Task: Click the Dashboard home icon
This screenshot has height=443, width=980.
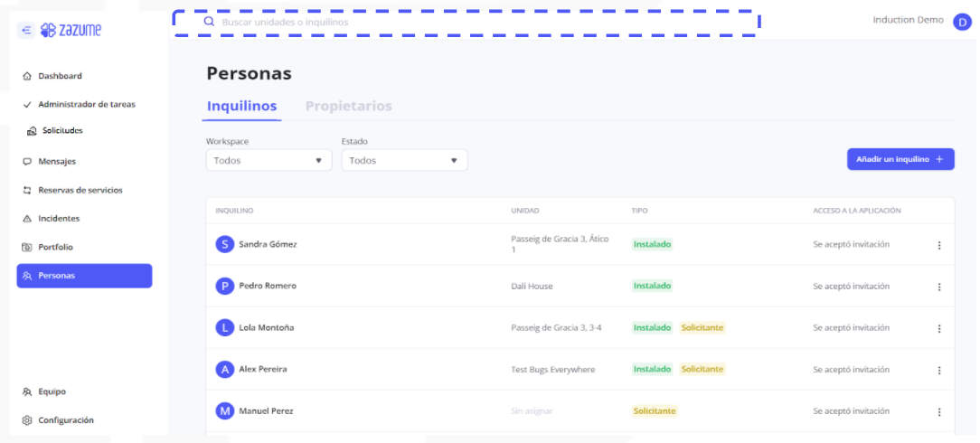Action: (x=27, y=76)
